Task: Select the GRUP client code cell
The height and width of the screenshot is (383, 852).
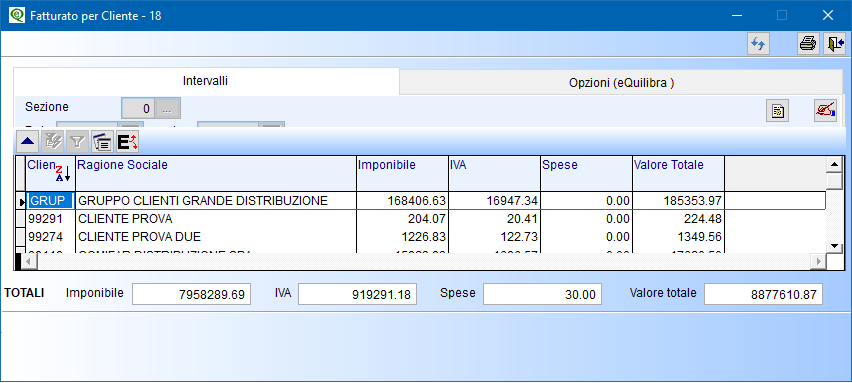Action: click(x=51, y=201)
